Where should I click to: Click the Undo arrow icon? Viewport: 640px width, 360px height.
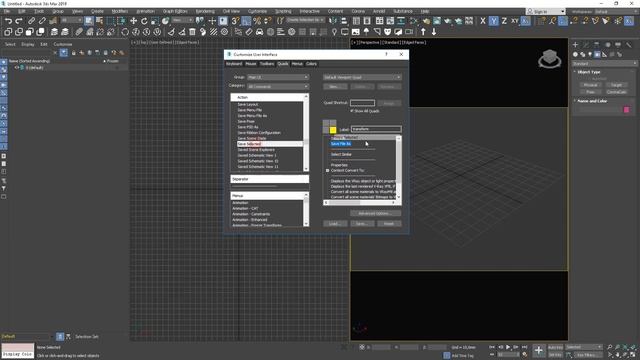8,21
